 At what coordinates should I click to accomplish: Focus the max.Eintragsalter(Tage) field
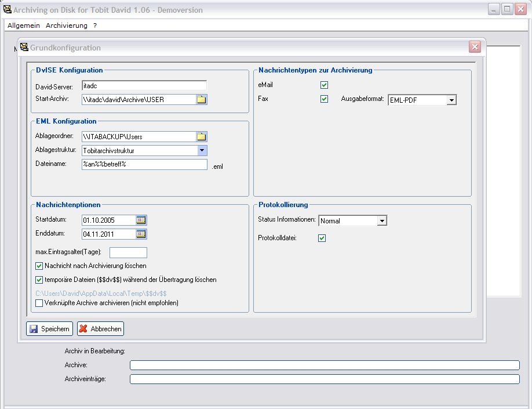(x=128, y=252)
